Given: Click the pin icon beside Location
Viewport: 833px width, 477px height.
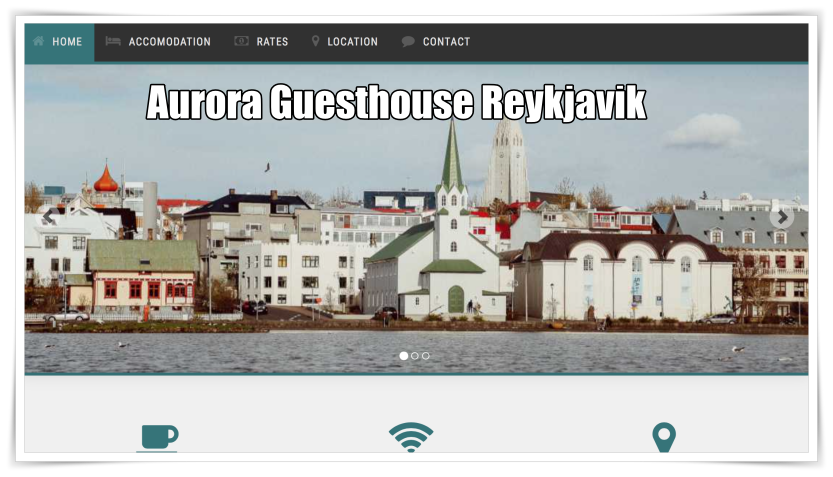Looking at the screenshot, I should (316, 41).
